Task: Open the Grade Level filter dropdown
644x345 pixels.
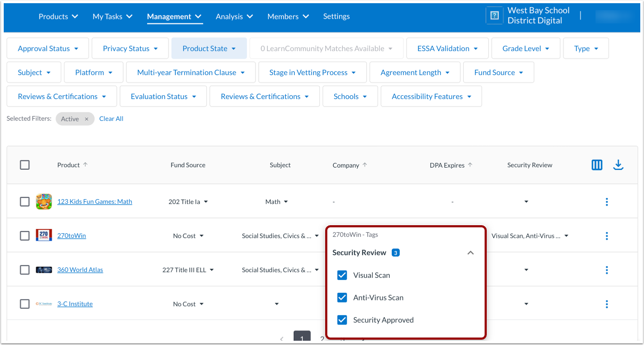Action: coord(526,48)
